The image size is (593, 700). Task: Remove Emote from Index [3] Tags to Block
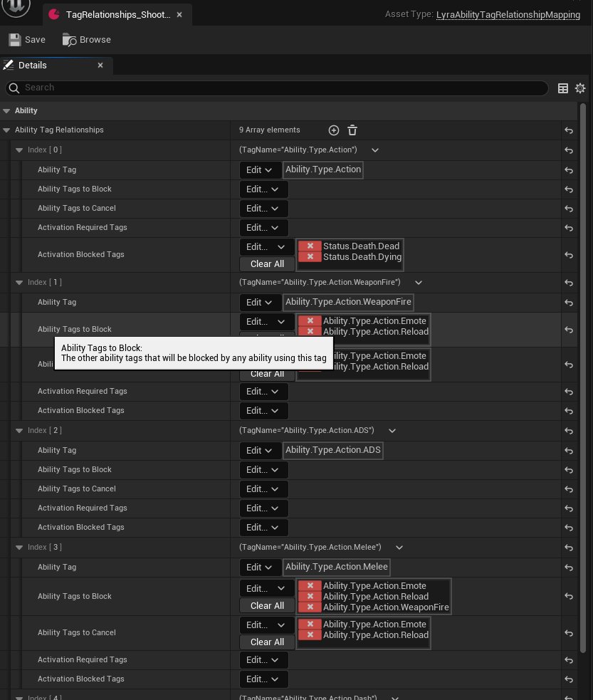310,586
